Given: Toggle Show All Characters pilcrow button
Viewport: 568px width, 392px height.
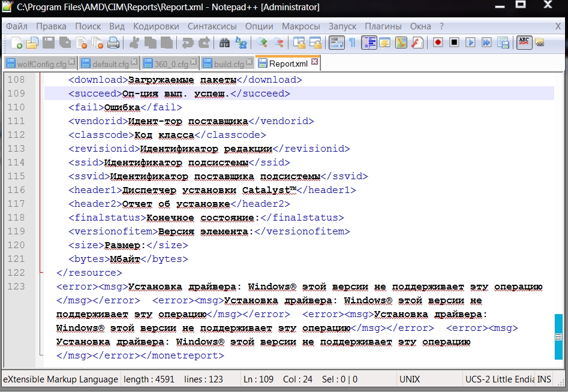Looking at the screenshot, I should point(352,43).
